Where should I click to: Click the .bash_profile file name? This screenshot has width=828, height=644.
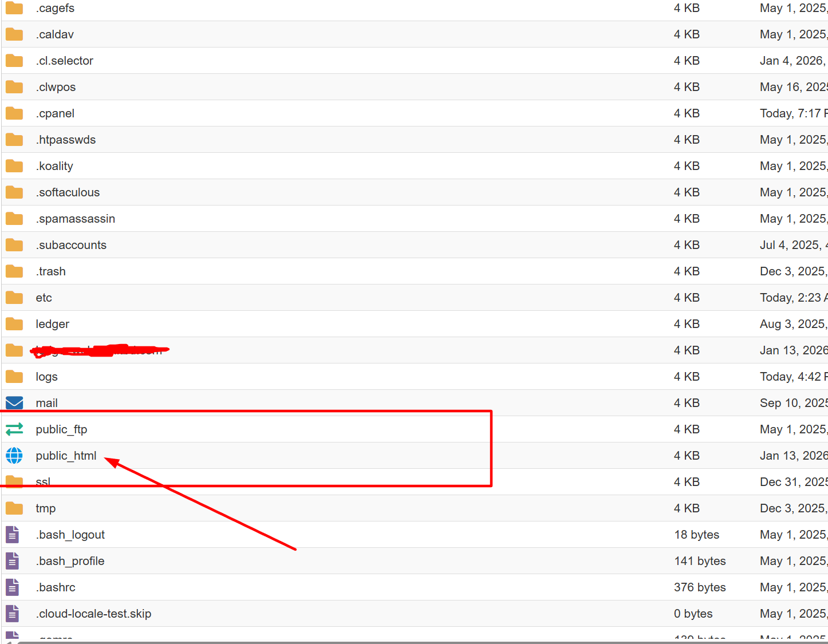point(70,561)
